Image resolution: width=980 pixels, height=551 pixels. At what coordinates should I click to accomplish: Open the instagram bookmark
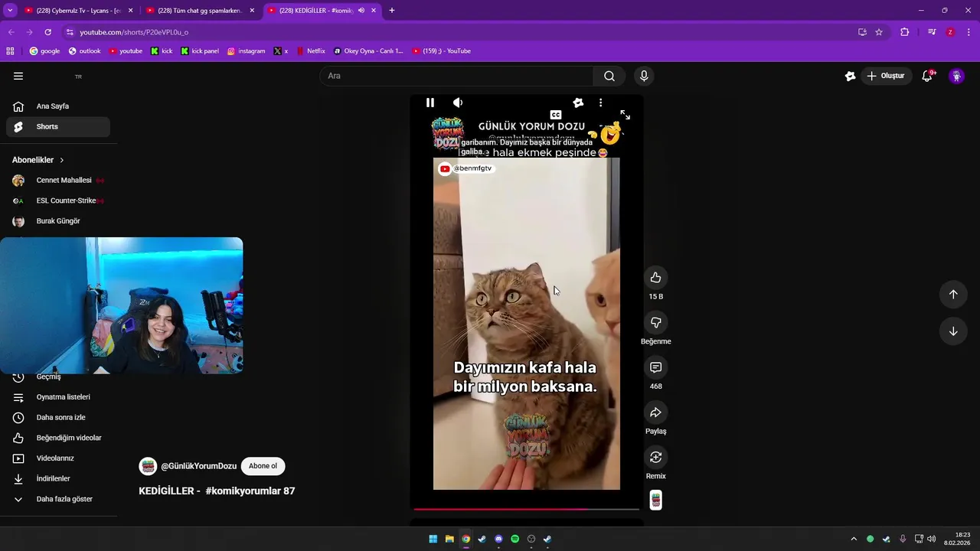click(246, 51)
